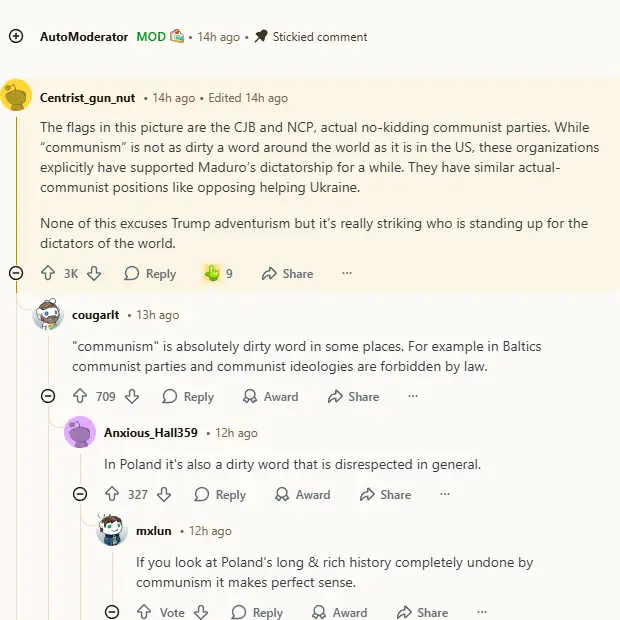Upvote mxlun's comment
Viewport: 620px width, 620px height.
[143, 612]
